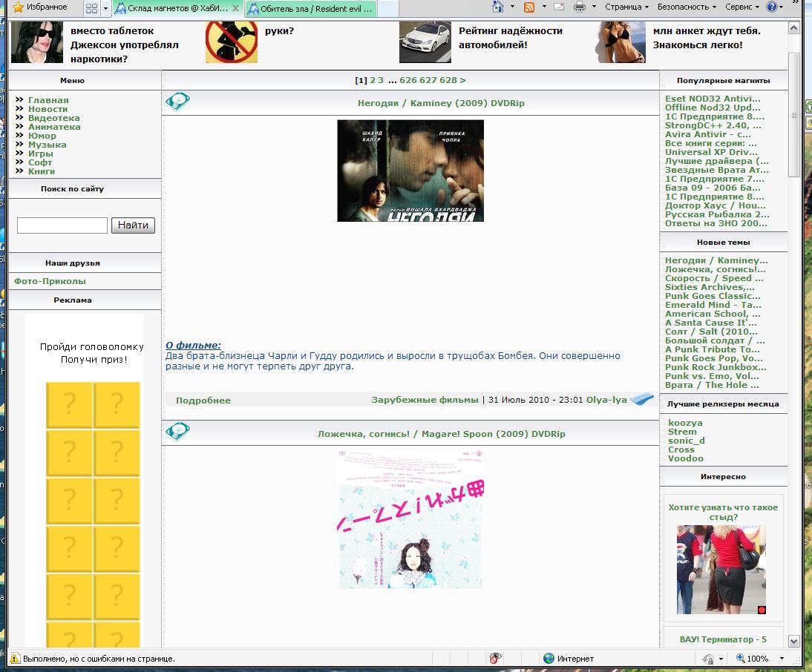This screenshot has width=812, height=672.
Task: Click the page scrollbar up arrow
Action: coord(794,28)
